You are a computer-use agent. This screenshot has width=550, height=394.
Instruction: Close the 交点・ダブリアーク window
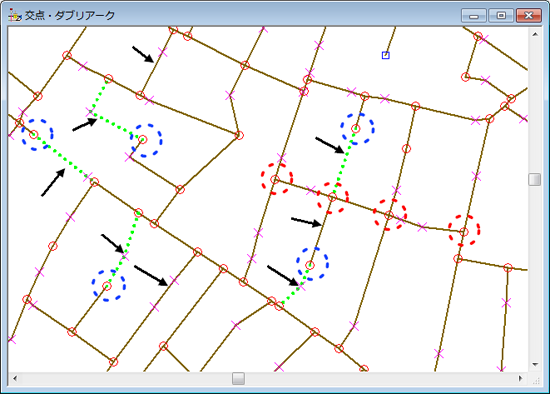(x=529, y=16)
